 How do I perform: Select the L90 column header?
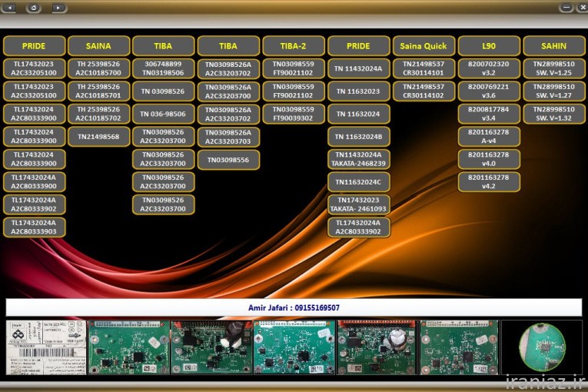(488, 46)
